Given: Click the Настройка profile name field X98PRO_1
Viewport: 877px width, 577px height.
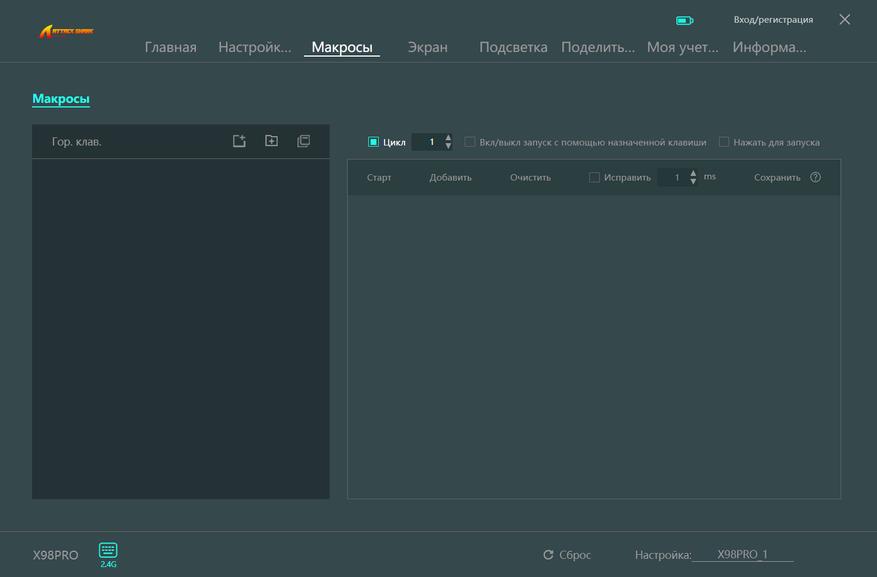Looking at the screenshot, I should 742,554.
